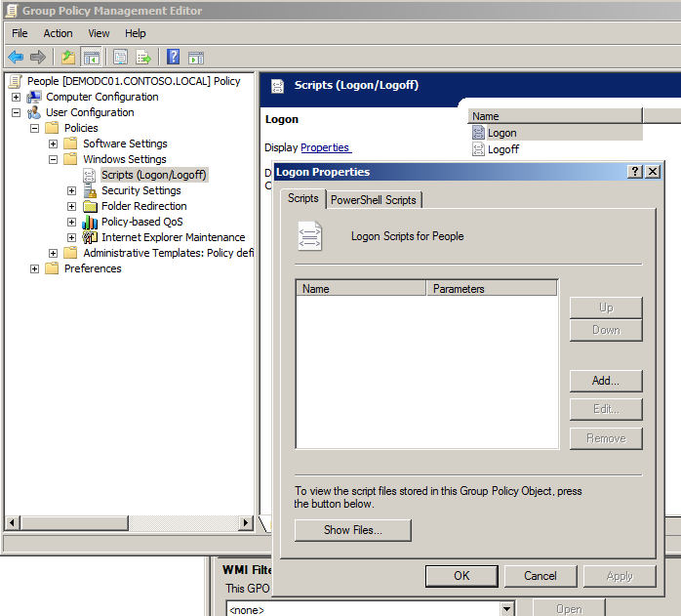The width and height of the screenshot is (681, 616).
Task: Click the Properties link under Logon
Action: (325, 147)
